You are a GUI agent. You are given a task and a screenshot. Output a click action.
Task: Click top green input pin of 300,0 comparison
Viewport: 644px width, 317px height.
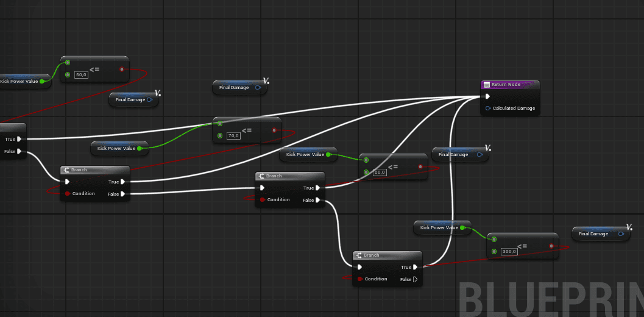[x=494, y=239]
